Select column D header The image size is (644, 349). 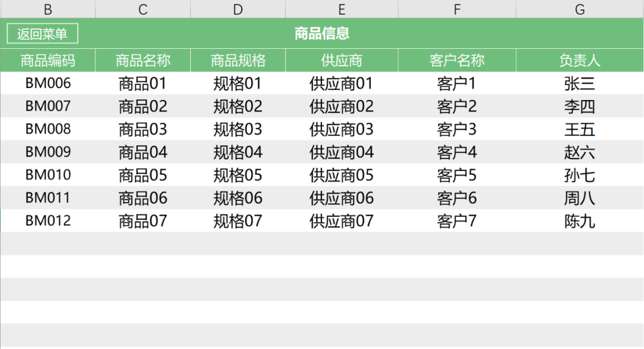pos(238,9)
